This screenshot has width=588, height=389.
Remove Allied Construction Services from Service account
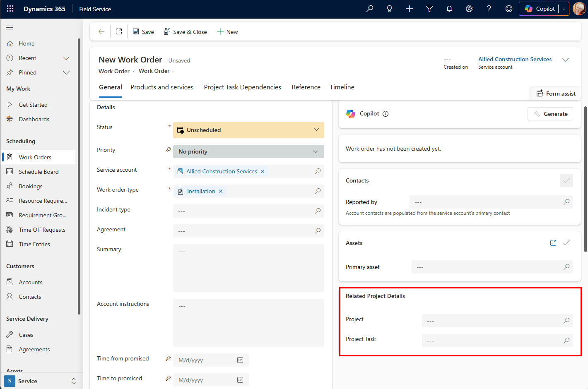(263, 171)
